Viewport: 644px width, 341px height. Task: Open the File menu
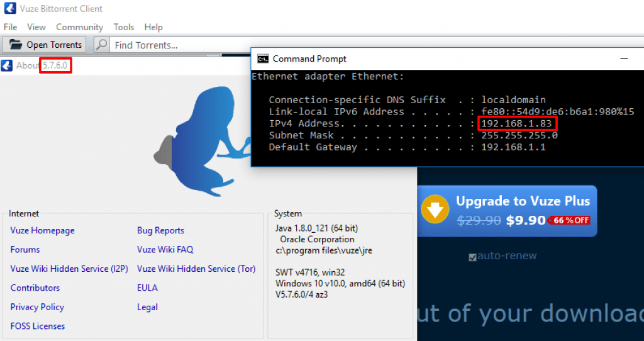click(10, 27)
